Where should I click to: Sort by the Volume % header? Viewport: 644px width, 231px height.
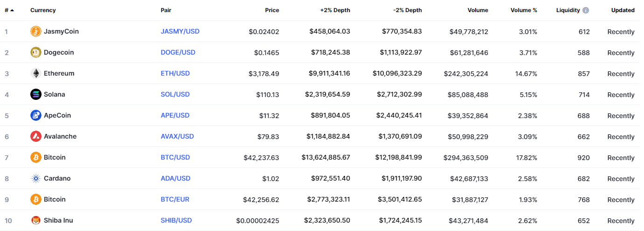pos(524,10)
